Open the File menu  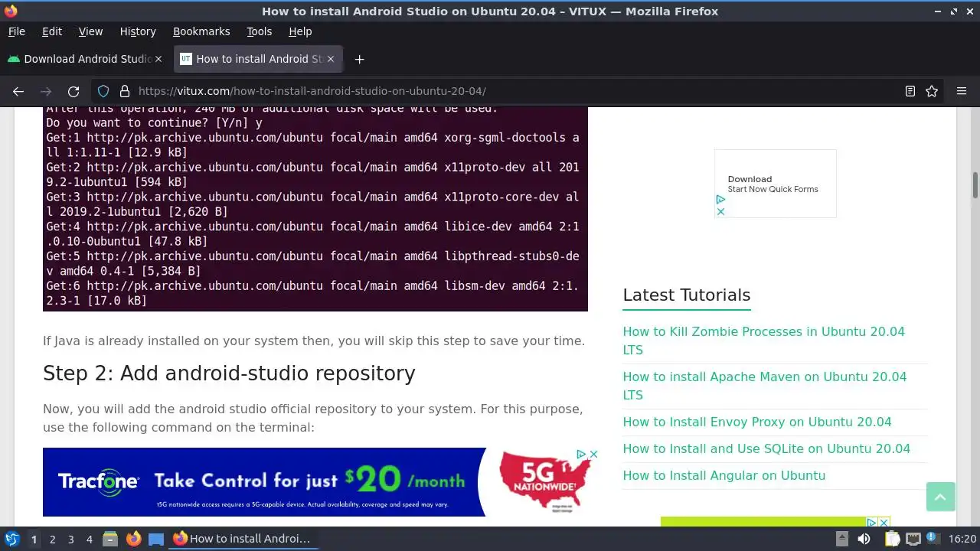click(x=16, y=31)
